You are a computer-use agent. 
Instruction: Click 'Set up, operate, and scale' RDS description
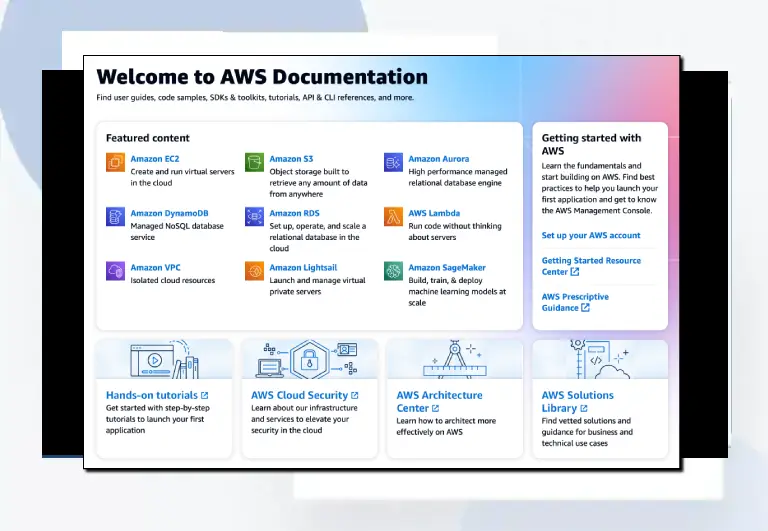pyautogui.click(x=318, y=237)
